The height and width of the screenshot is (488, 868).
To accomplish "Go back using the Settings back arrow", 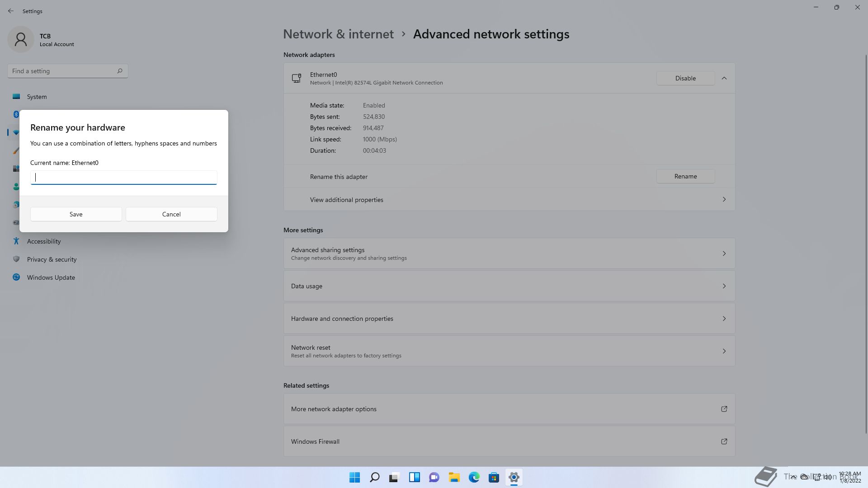I will (11, 11).
